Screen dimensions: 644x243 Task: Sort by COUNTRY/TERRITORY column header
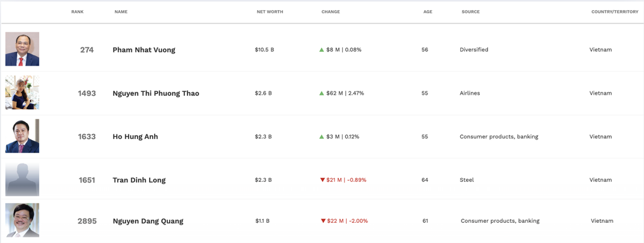tap(615, 12)
